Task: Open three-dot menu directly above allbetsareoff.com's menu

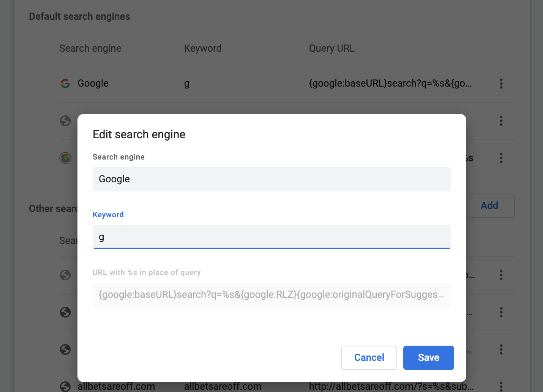Action: [501, 349]
